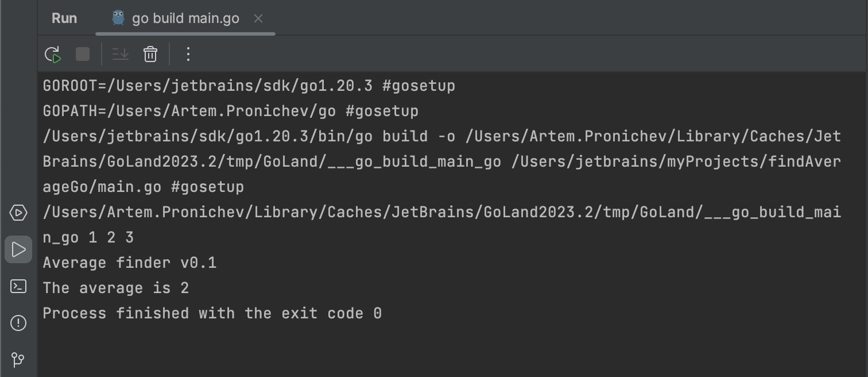This screenshot has height=377, width=868.
Task: Click the gopher icon on the build tab
Action: pos(118,18)
